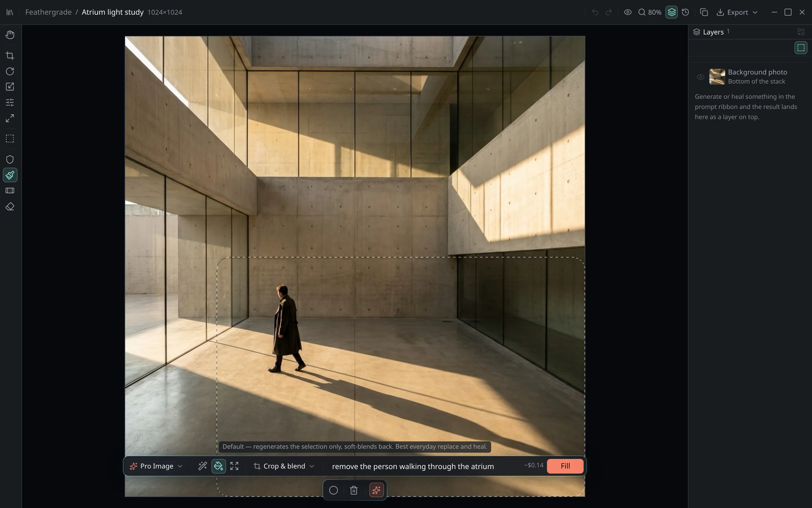Click the Background photo layer name
This screenshot has width=812, height=508.
point(757,72)
